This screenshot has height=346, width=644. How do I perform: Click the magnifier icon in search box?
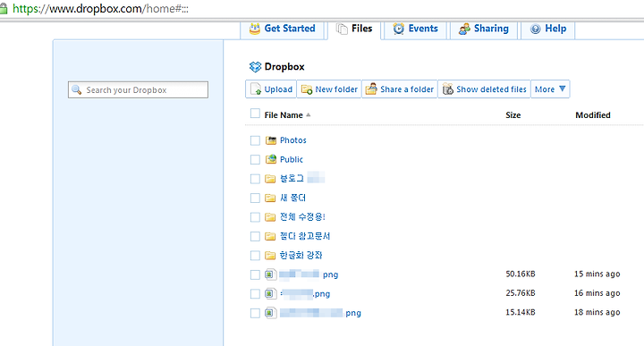pyautogui.click(x=76, y=89)
